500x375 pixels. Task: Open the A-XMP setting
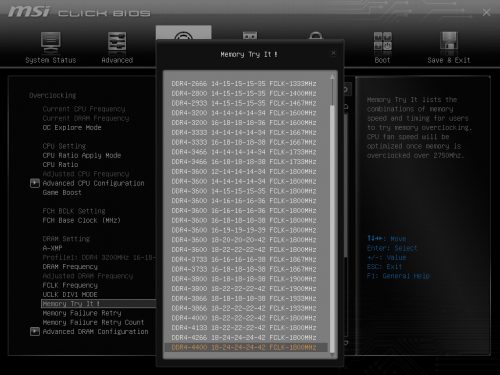tap(52, 248)
